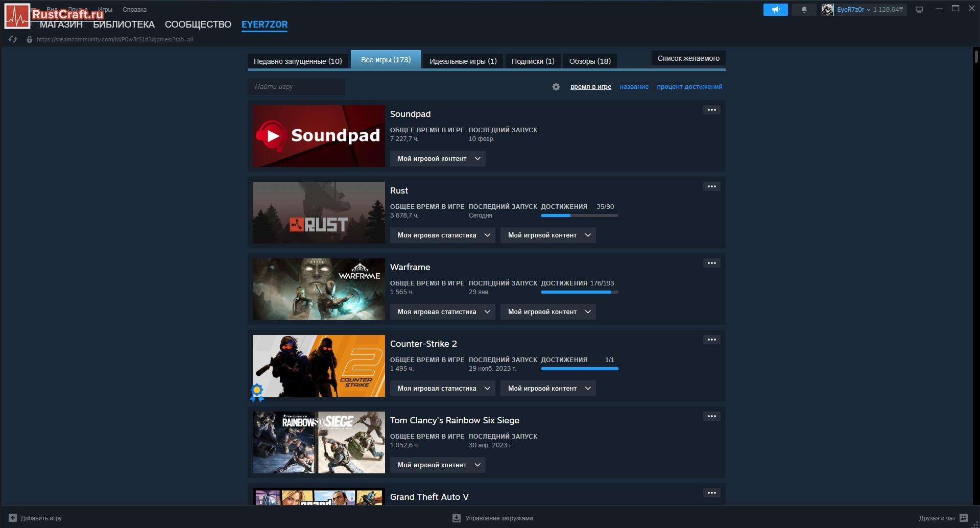Screen dimensions: 980x528
Task: Click the padlock icon beside the URL
Action: pos(30,39)
